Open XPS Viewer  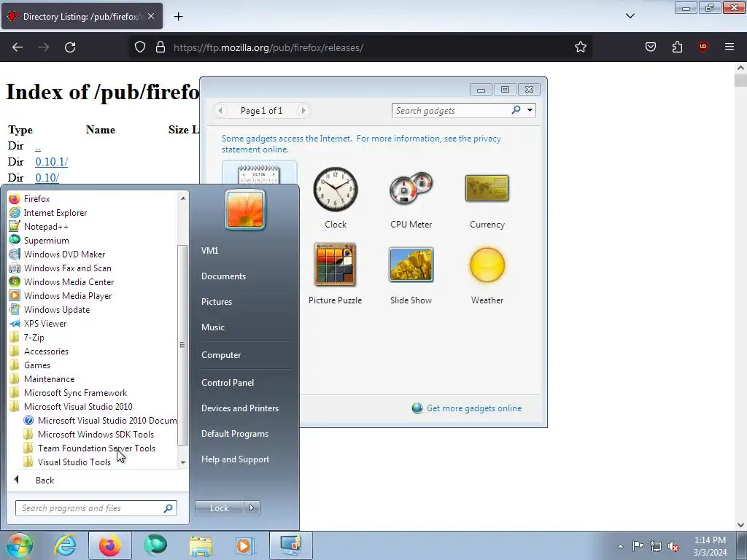pos(45,323)
